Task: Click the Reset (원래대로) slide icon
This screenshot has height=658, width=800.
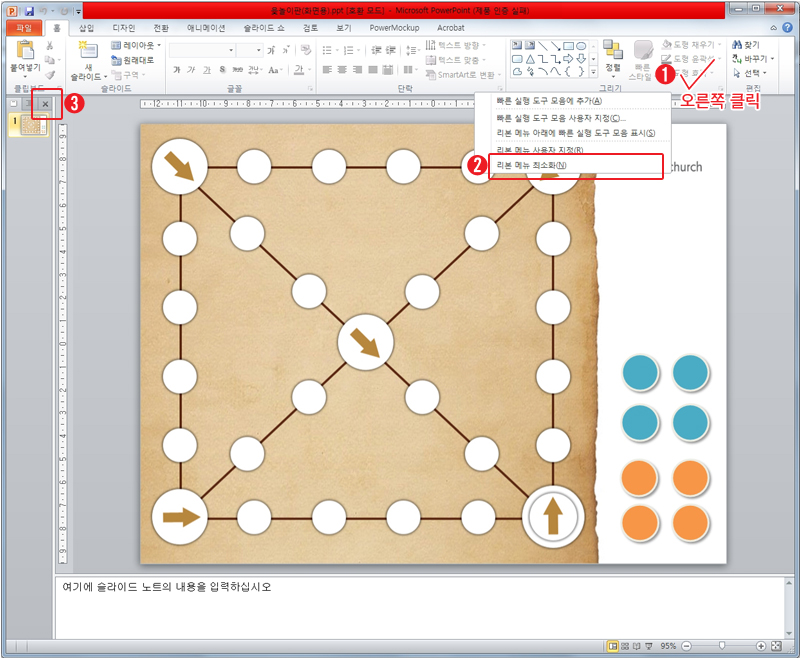Action: (x=135, y=60)
